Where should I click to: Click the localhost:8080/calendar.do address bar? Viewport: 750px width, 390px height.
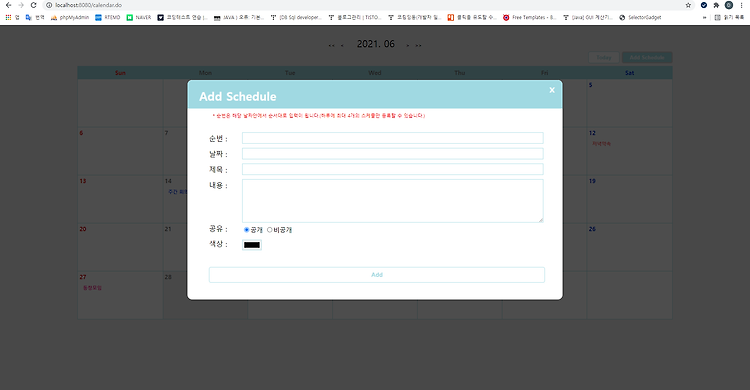pyautogui.click(x=88, y=5)
